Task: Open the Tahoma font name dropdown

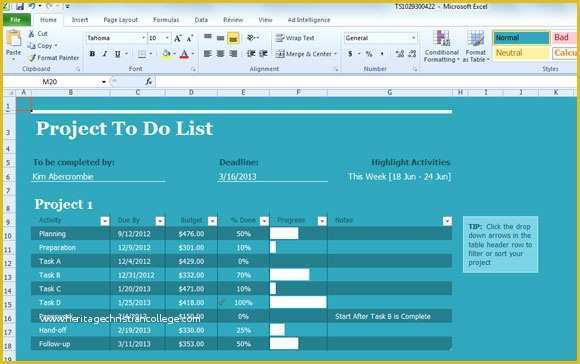Action: [143, 38]
